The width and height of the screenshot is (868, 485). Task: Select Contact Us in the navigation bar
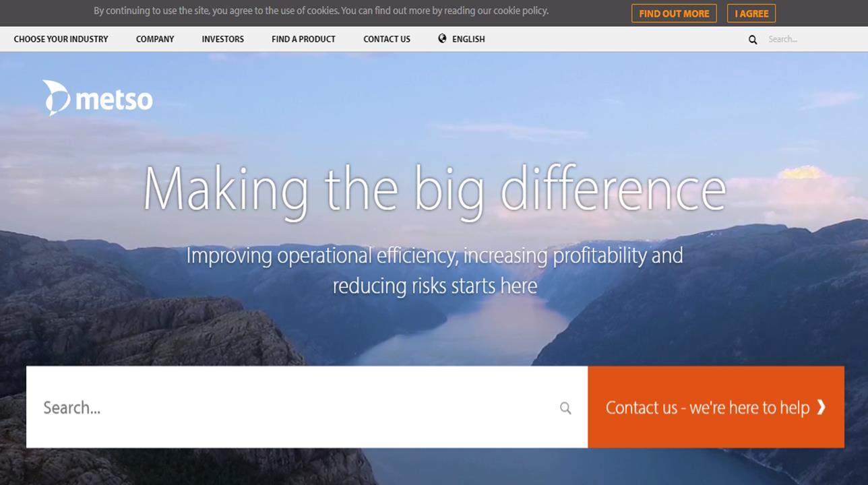click(386, 39)
